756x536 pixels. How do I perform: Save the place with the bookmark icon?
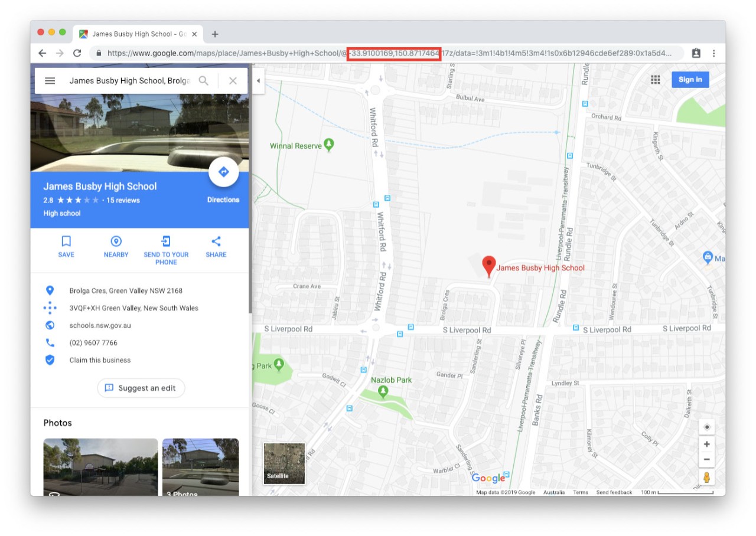[x=66, y=241]
